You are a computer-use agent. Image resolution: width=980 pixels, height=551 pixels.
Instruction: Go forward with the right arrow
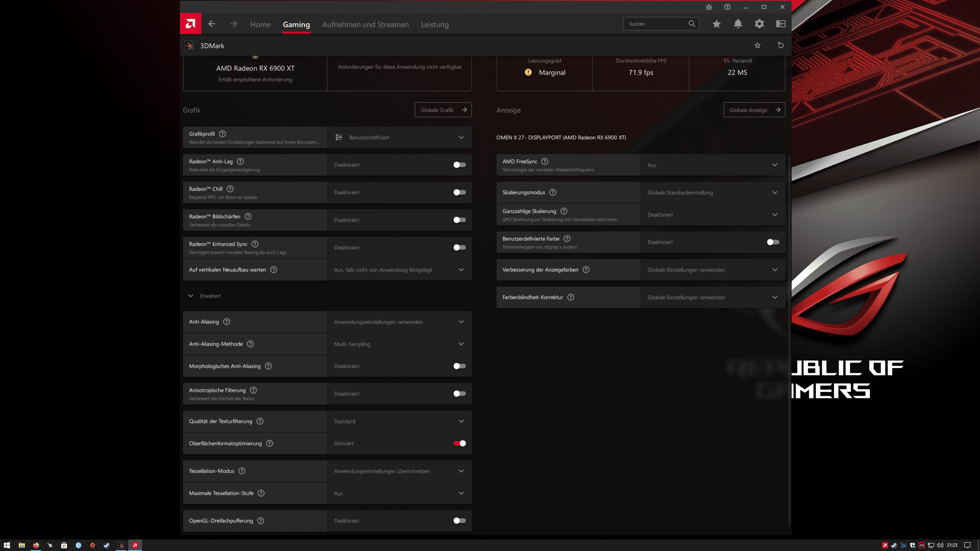tap(234, 24)
